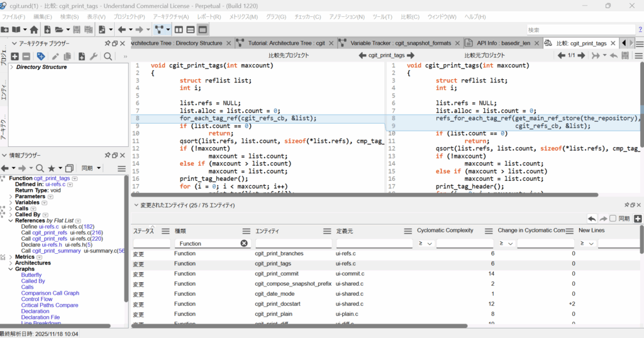Screen dimensions: 644x338
Task: Click the blue tag icon in Architecture Browser
Action: point(41,57)
